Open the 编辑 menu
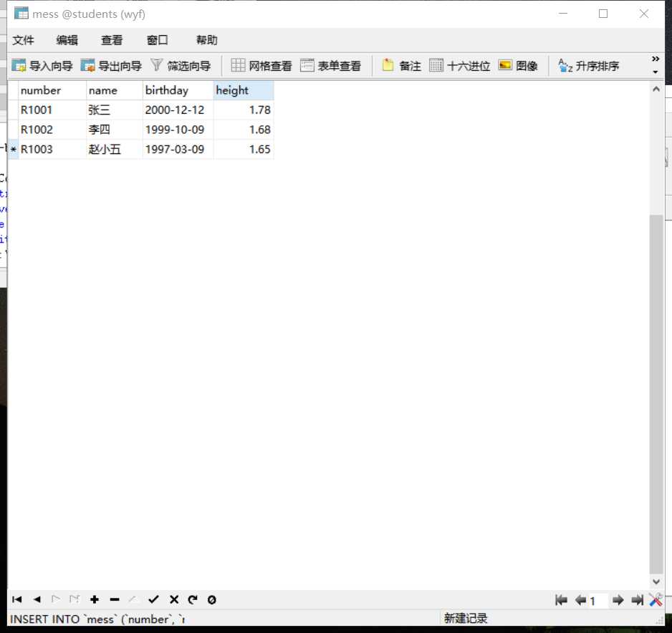 coord(67,40)
